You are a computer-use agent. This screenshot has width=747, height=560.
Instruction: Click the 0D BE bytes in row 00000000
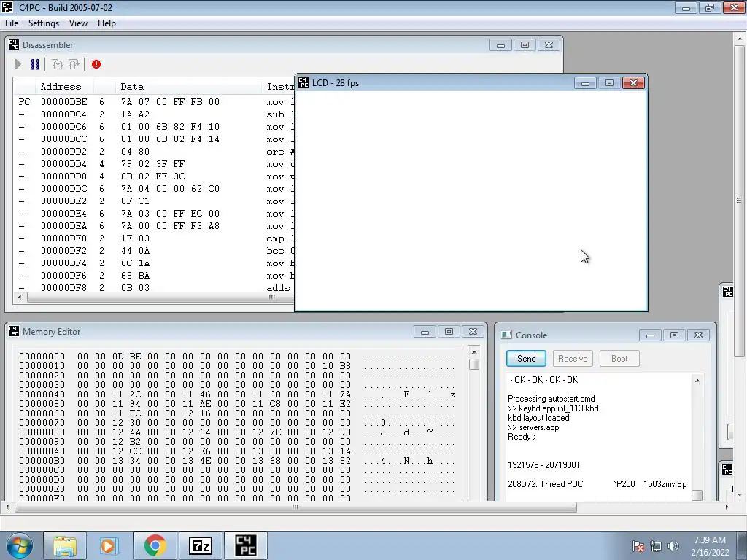127,356
